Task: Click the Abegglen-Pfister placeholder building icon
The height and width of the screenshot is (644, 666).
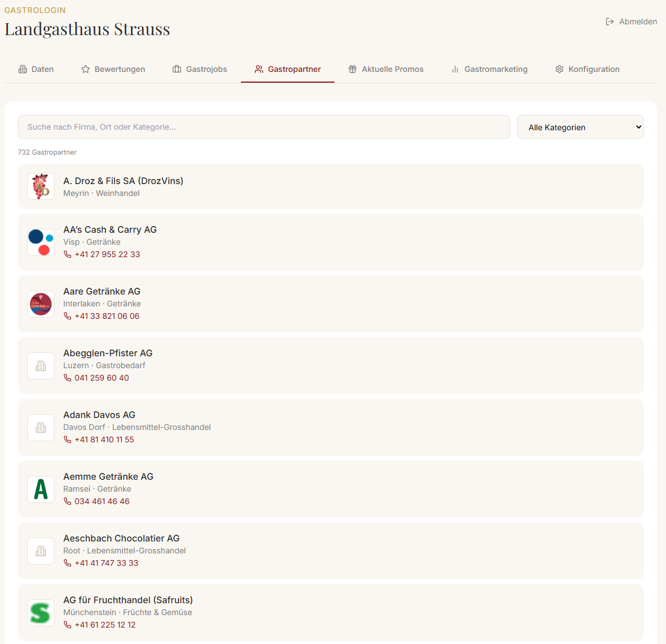Action: [41, 365]
